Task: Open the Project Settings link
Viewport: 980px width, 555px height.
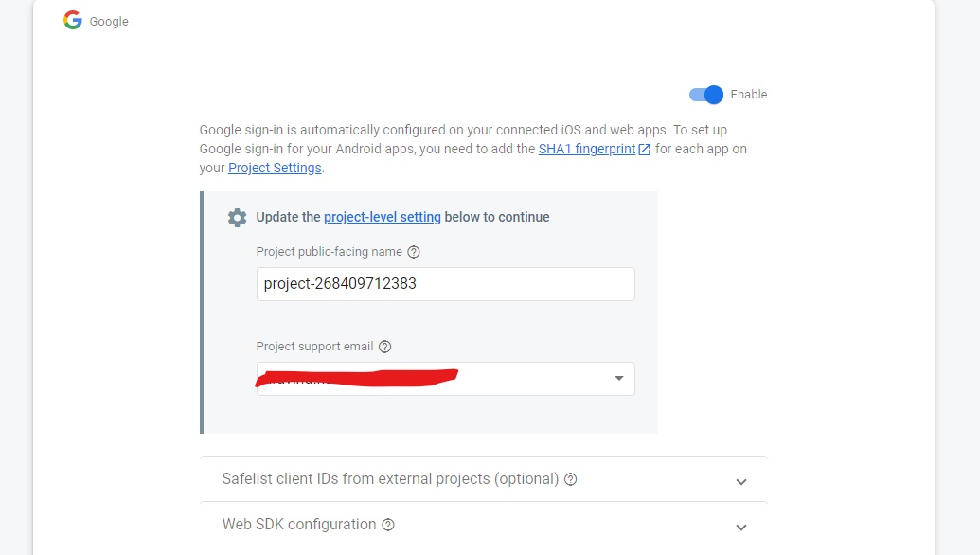Action: (x=274, y=168)
